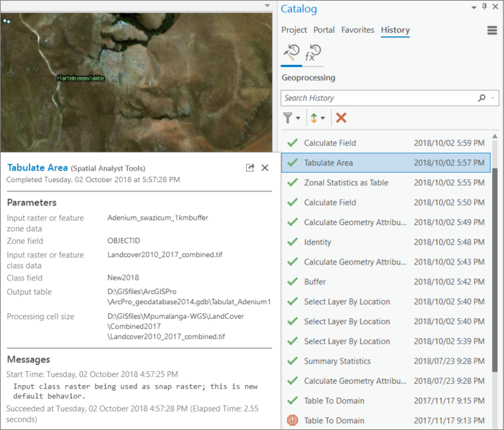This screenshot has height=430, width=504.
Task: Select Calculate Geometry Attributes entry at 5:49 PM
Action: (x=386, y=222)
